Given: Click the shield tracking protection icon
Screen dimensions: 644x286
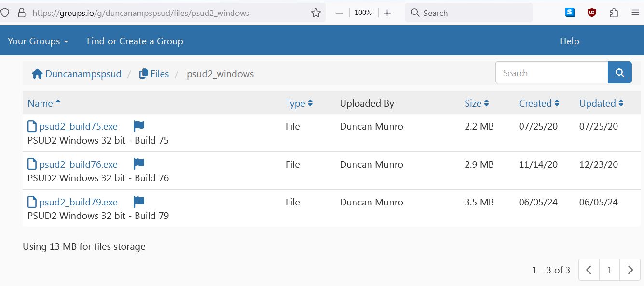Looking at the screenshot, I should pyautogui.click(x=4, y=13).
